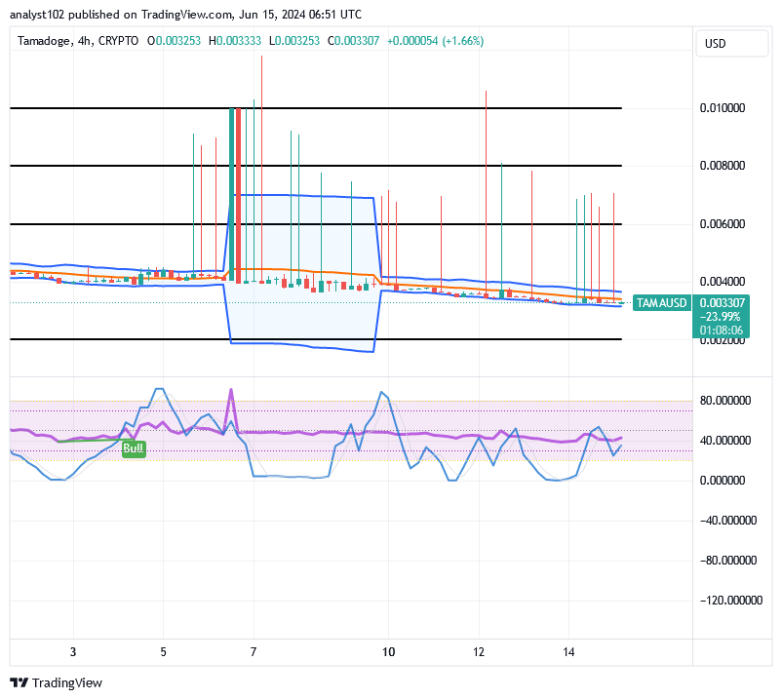
Task: Click the green Bull signal label
Action: [134, 448]
